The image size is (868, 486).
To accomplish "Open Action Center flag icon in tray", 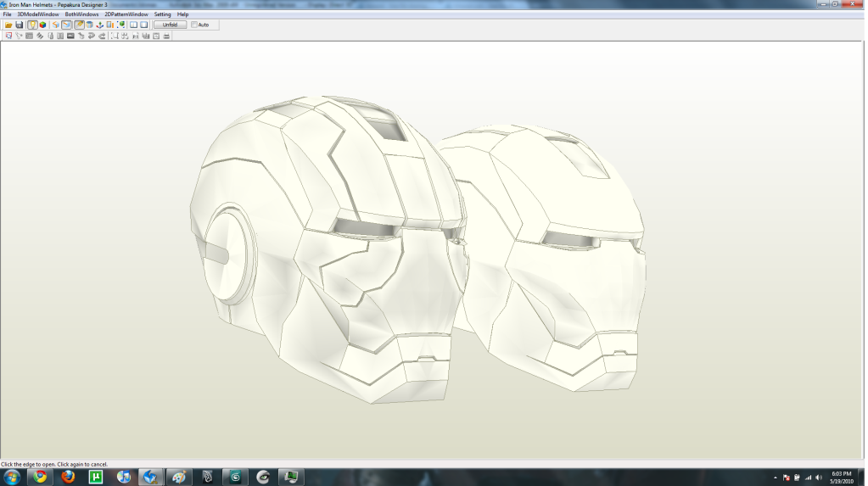I will pyautogui.click(x=786, y=478).
